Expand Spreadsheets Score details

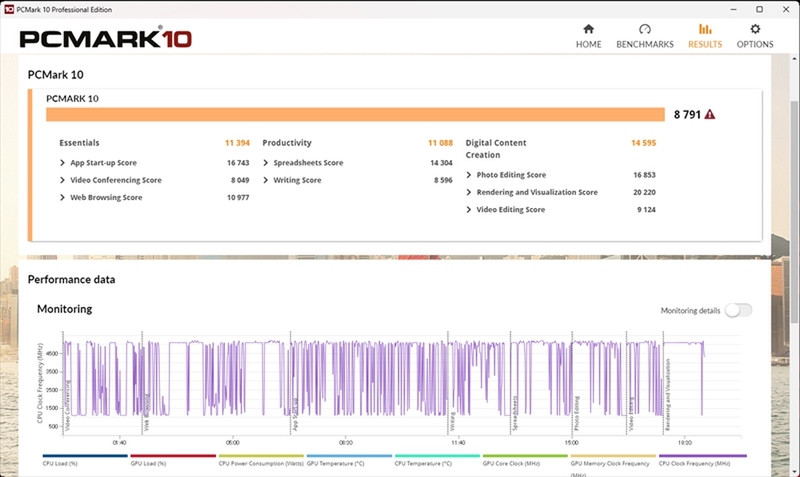(x=267, y=163)
